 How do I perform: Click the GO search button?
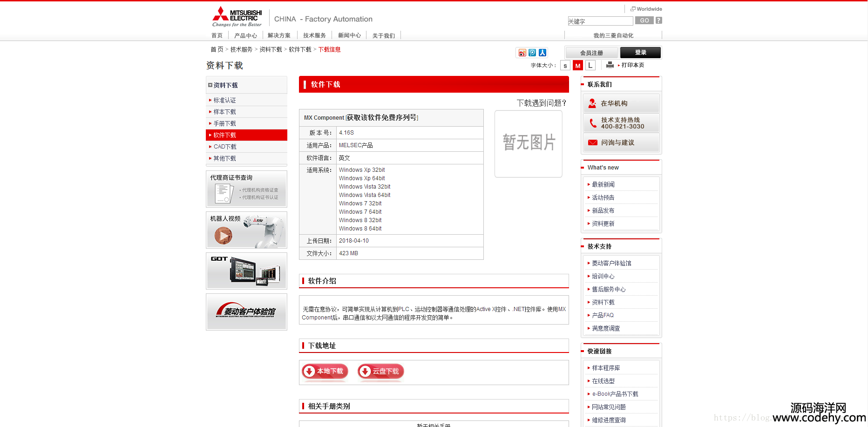[x=644, y=20]
